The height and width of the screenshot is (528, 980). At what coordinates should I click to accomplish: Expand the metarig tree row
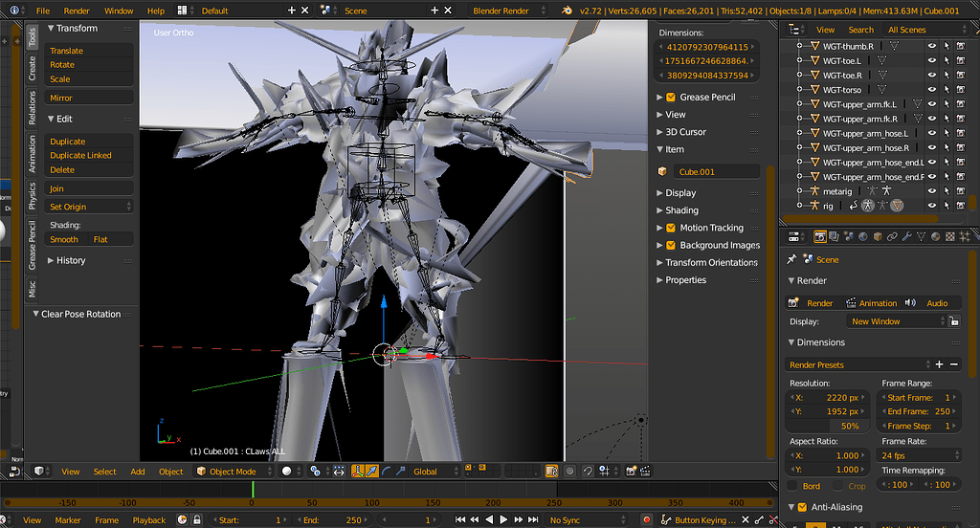pos(799,191)
